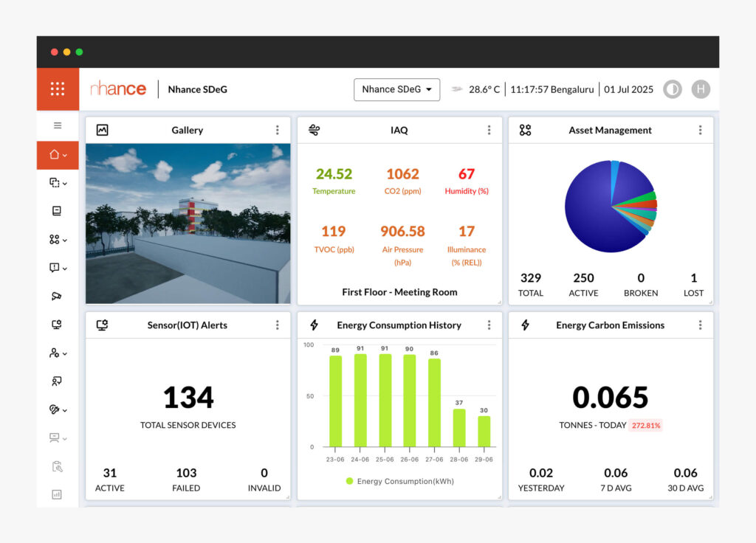
Task: Open the book-shaped sidebar icon
Action: pyautogui.click(x=57, y=211)
